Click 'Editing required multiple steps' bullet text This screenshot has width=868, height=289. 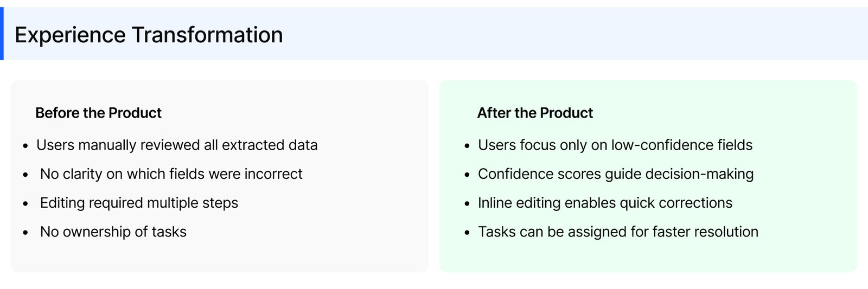[139, 203]
